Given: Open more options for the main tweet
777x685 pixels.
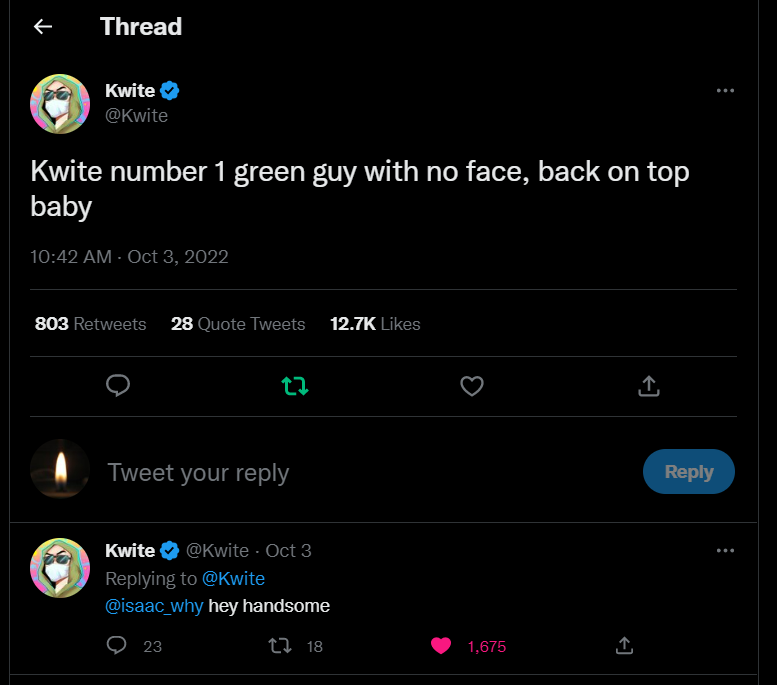Looking at the screenshot, I should (726, 91).
